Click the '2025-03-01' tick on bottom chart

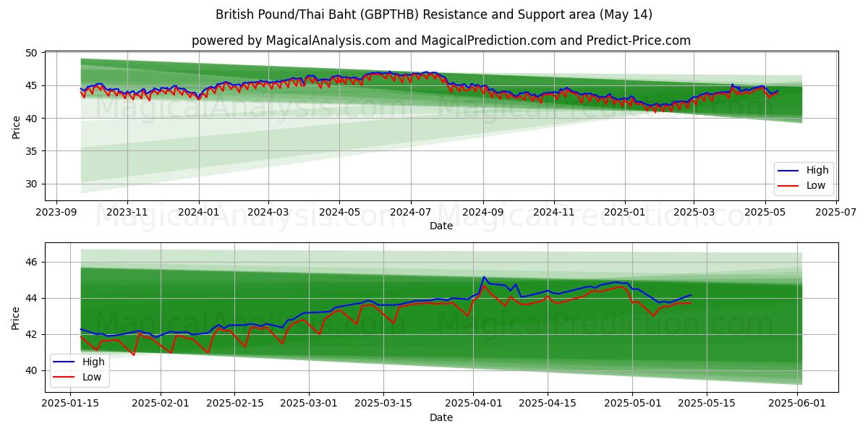309,404
